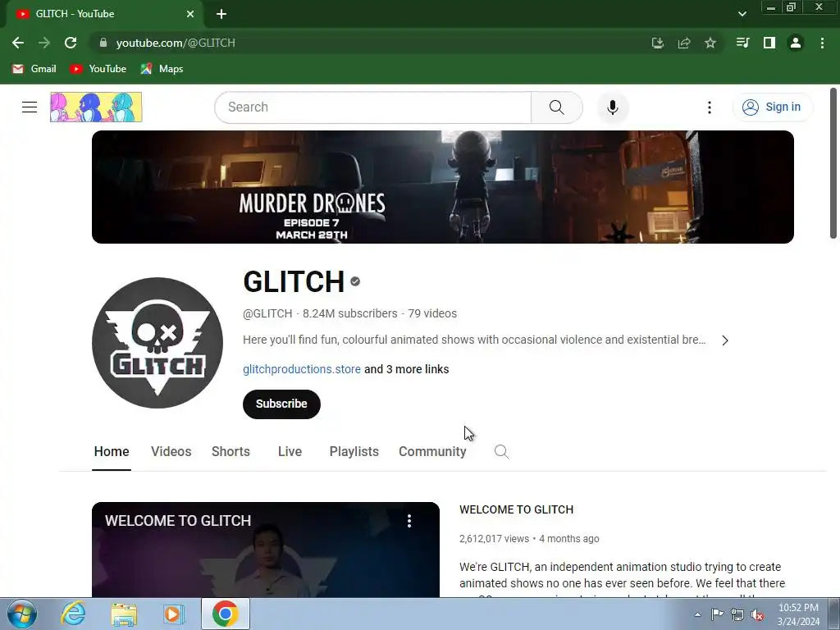This screenshot has width=840, height=630.
Task: Click the YouTube doodle logo
Action: click(96, 107)
